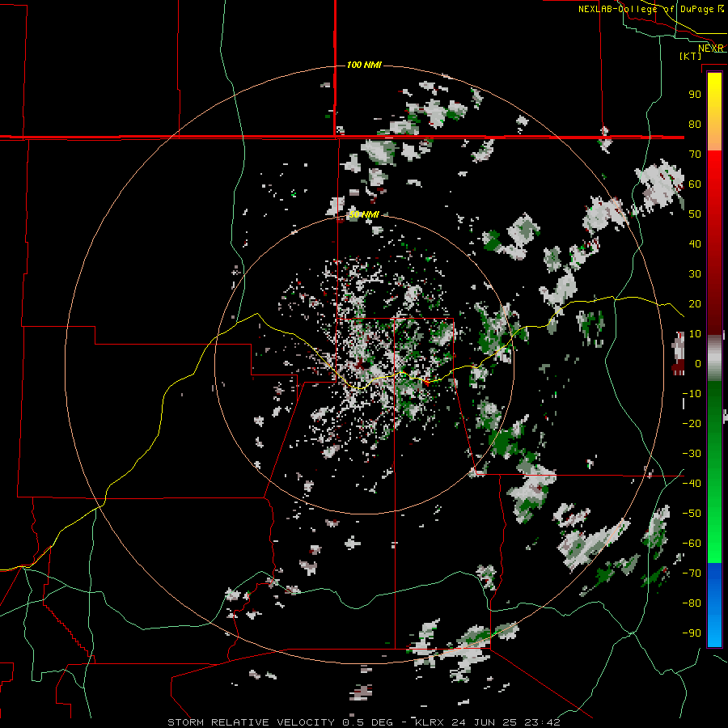Image resolution: width=728 pixels, height=728 pixels.
Task: Select the -30 value on velocity scale
Action: tap(692, 454)
